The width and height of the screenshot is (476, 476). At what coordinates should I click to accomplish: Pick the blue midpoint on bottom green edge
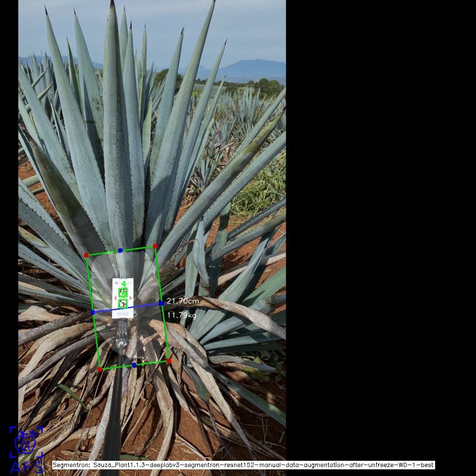[x=134, y=365]
